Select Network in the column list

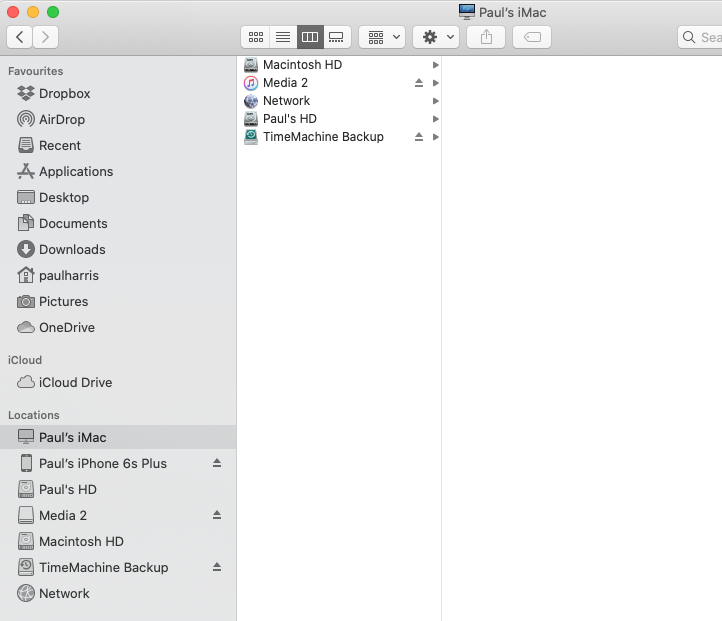(341, 101)
